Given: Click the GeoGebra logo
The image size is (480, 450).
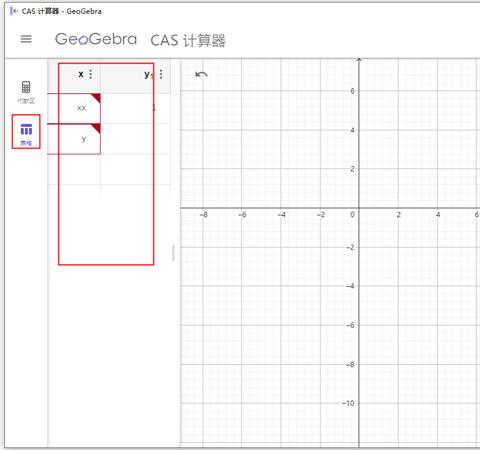Looking at the screenshot, I should [96, 39].
